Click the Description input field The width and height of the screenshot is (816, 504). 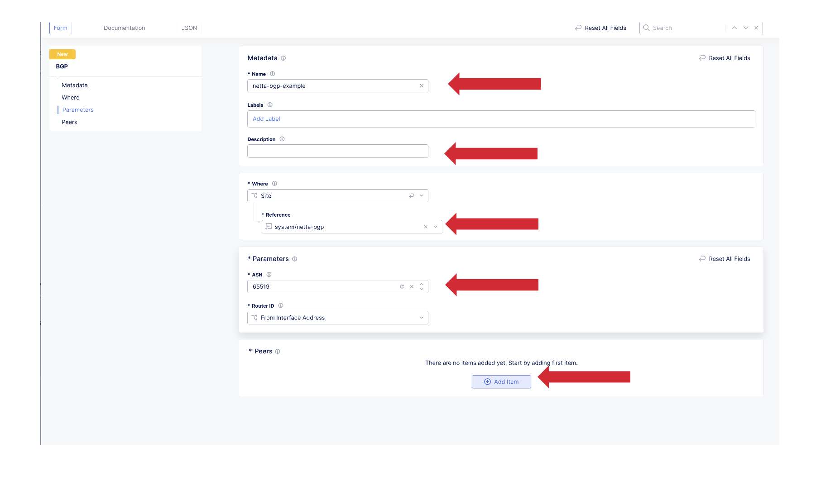[338, 151]
